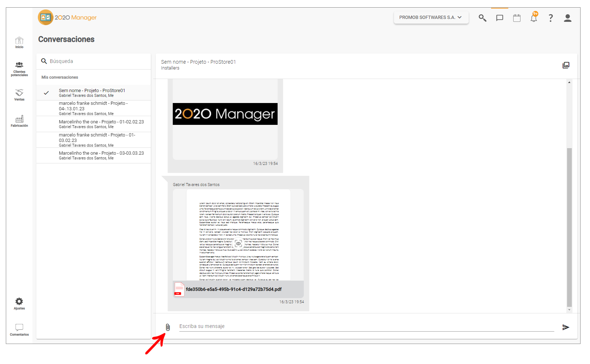Go to Ventas in the sidebar
Image resolution: width=590 pixels, height=364 pixels.
tap(19, 95)
